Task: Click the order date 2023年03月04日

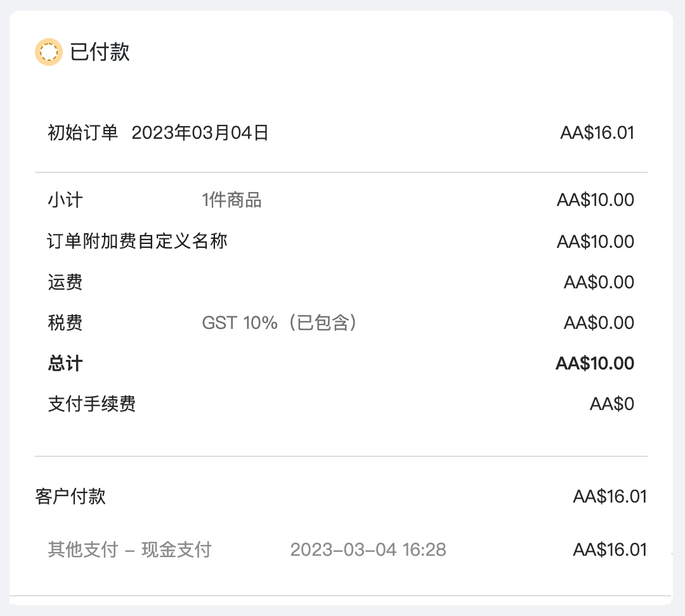Action: [x=200, y=132]
